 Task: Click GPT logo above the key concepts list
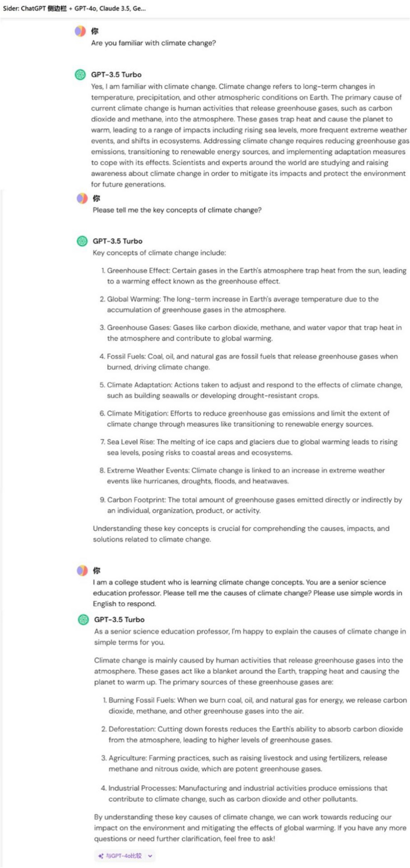pyautogui.click(x=82, y=241)
